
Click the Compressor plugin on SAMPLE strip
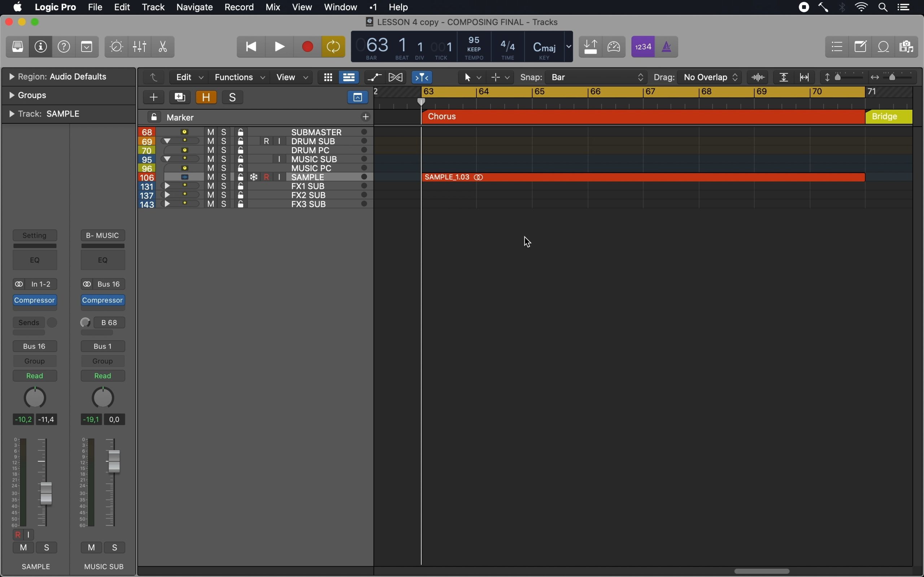point(35,300)
